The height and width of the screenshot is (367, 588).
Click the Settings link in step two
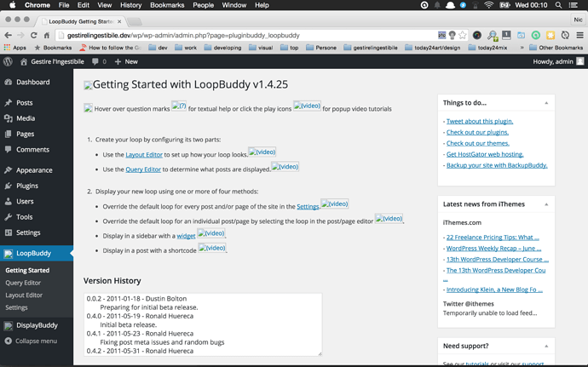pos(308,207)
